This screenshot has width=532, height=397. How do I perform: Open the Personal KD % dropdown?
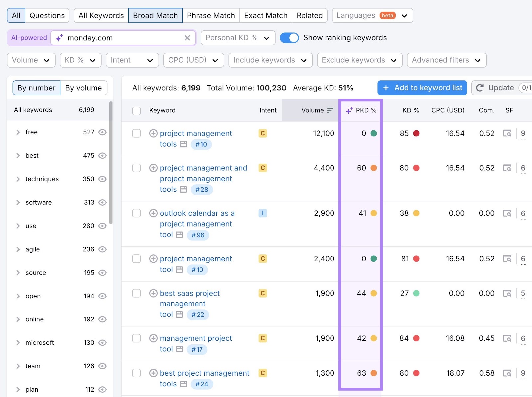coord(238,38)
